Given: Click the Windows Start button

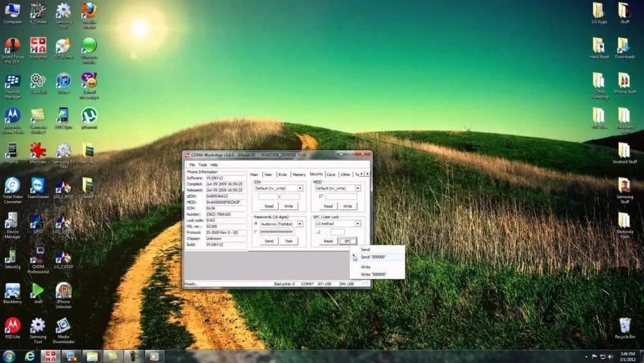Looking at the screenshot, I should [9, 356].
